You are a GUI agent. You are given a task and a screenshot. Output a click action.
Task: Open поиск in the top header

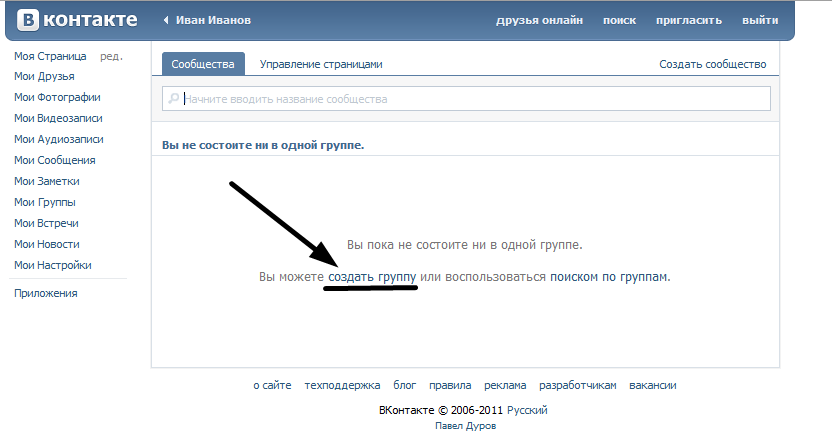pos(619,20)
